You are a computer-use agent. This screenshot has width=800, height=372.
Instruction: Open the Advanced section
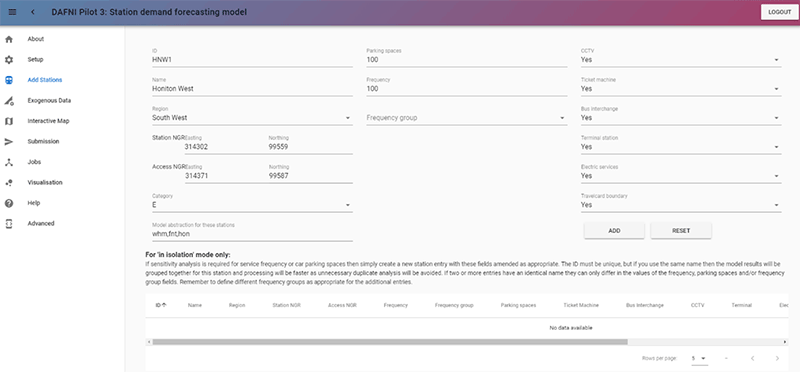point(41,223)
